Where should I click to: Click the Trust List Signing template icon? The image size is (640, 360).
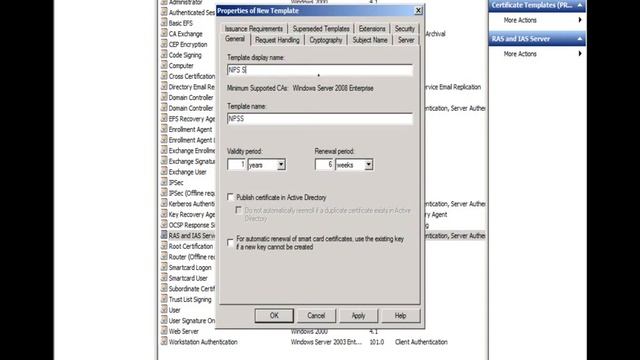point(164,299)
